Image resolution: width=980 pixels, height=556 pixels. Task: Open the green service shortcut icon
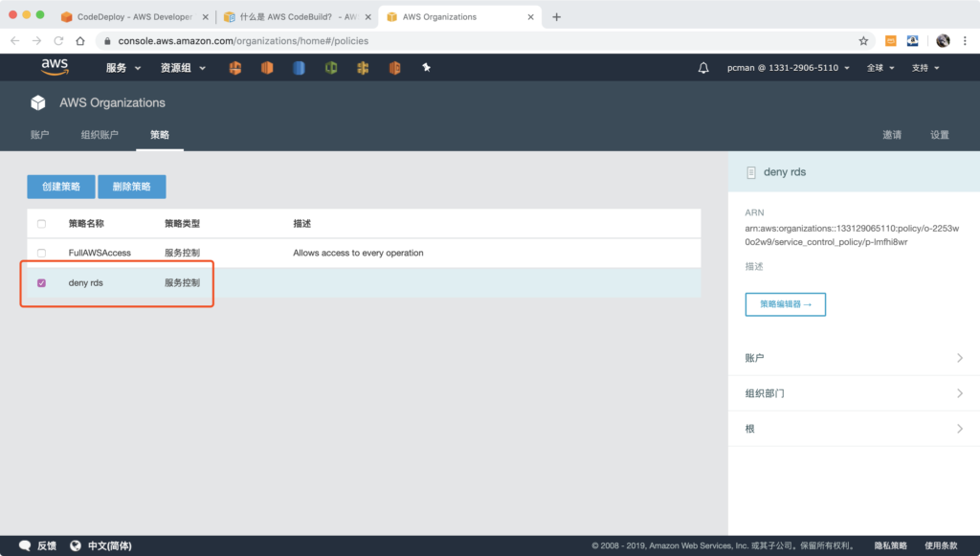pyautogui.click(x=331, y=68)
